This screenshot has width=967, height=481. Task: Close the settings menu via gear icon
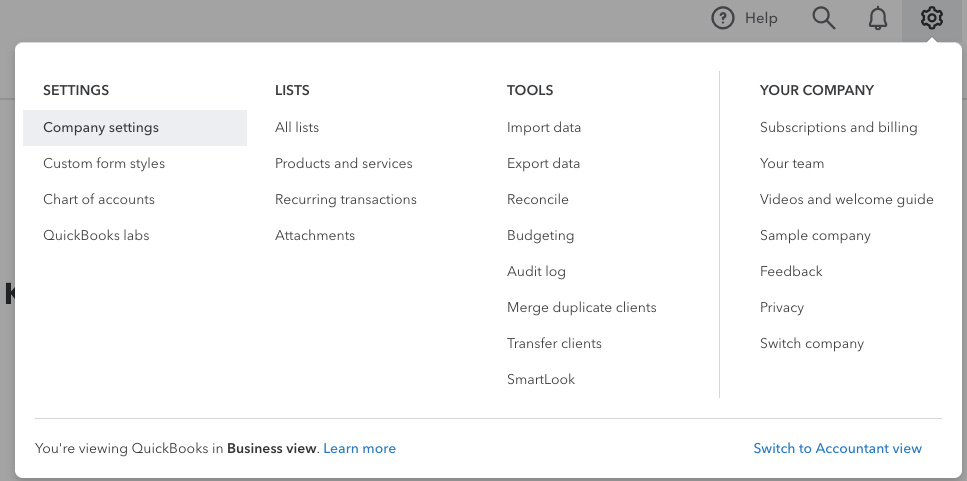[931, 18]
